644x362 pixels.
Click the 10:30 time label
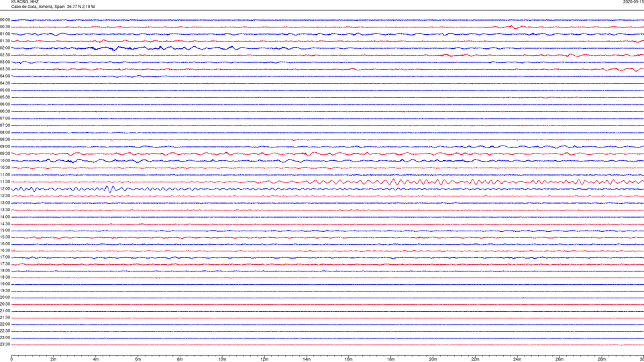pyautogui.click(x=5, y=168)
